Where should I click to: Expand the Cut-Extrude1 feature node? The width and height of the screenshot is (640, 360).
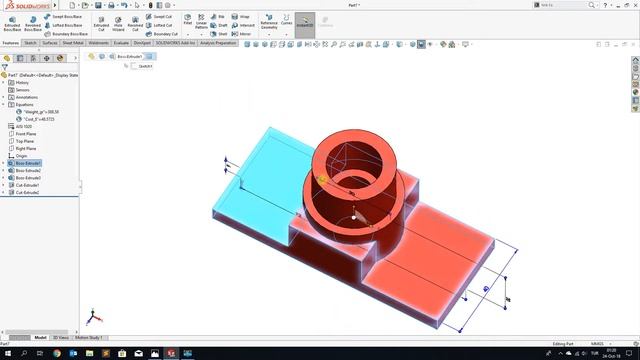click(4, 185)
